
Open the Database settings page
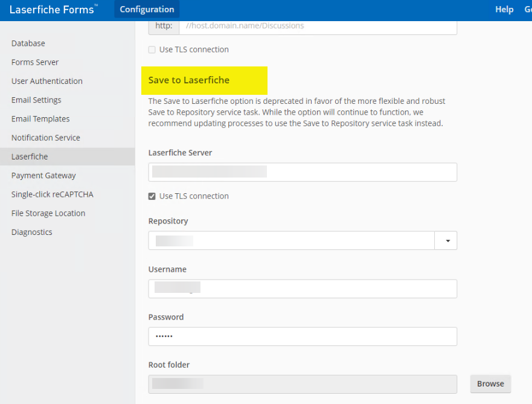28,43
